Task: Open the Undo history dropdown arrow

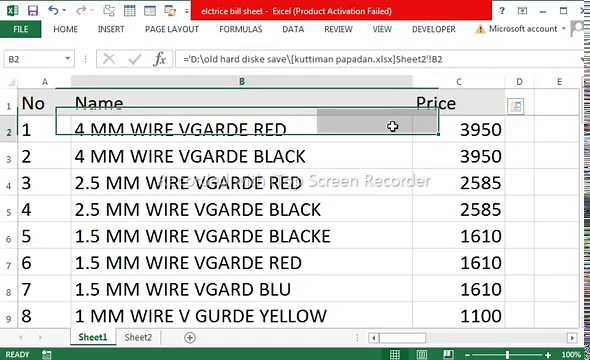Action: [64, 11]
